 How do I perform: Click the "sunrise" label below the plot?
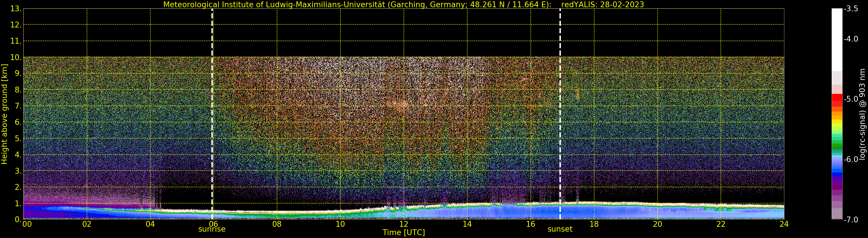point(212,229)
